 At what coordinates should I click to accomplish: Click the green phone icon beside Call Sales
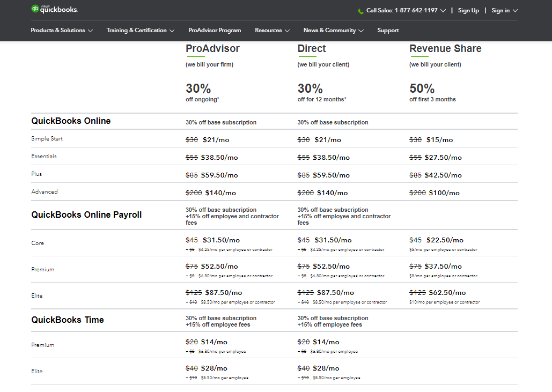pyautogui.click(x=360, y=11)
